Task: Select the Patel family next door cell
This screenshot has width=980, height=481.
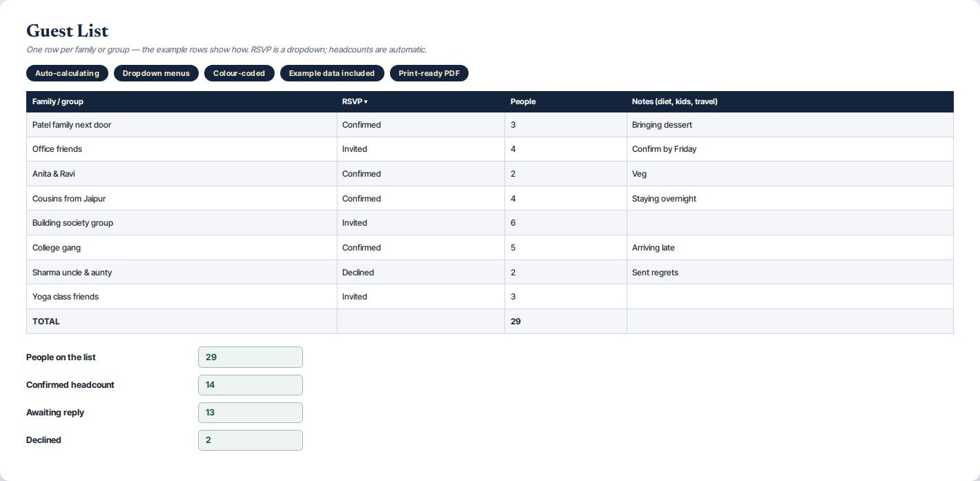Action: (182, 125)
